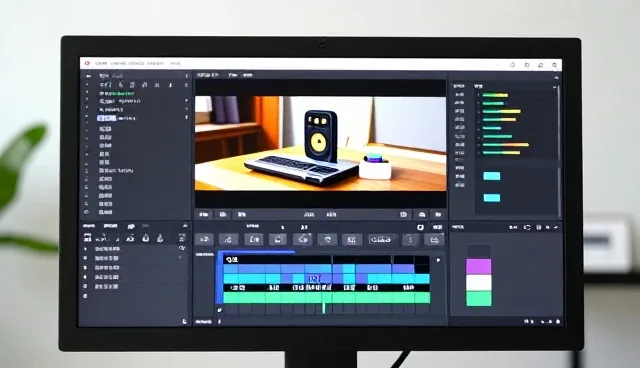640x368 pixels.
Task: Open the last menu in the menu bar
Action: tap(175, 63)
